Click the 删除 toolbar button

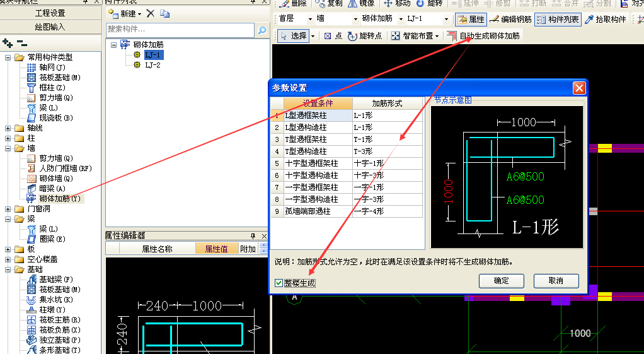tap(293, 3)
